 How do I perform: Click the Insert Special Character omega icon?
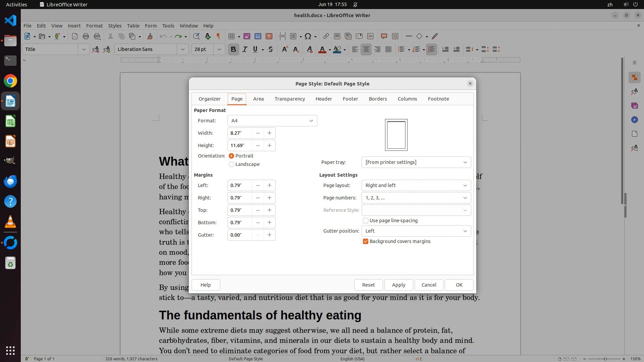pos(308,37)
